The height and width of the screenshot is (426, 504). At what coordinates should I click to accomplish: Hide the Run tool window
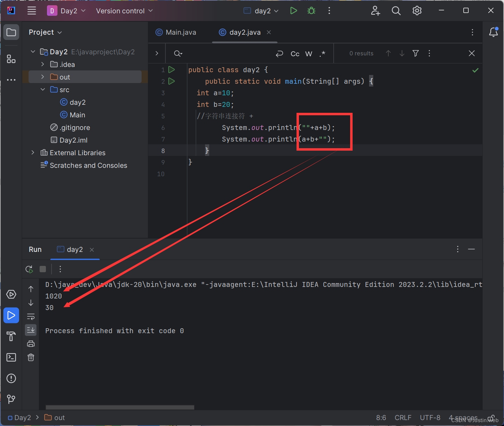471,249
